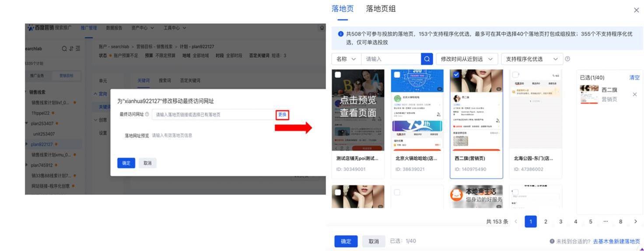The height and width of the screenshot is (251, 644).
Task: Check the 测试店铺无poi测试 landing page checkbox
Action: 338,75
